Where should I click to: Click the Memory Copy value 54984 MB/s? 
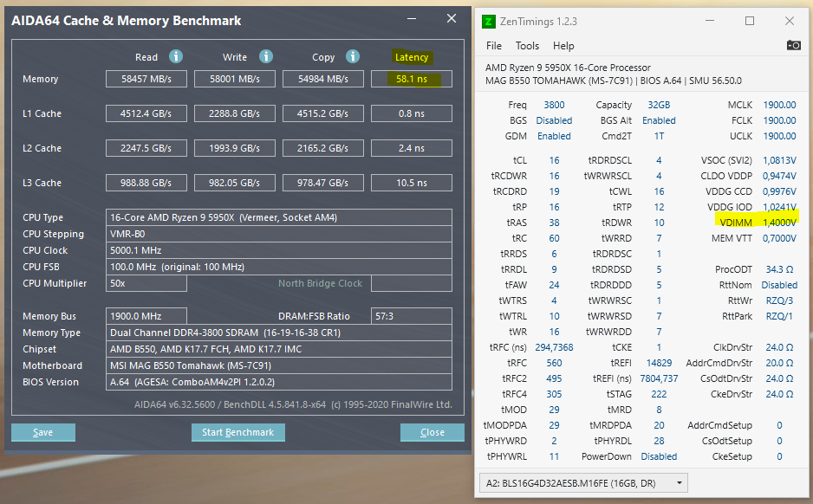click(323, 79)
